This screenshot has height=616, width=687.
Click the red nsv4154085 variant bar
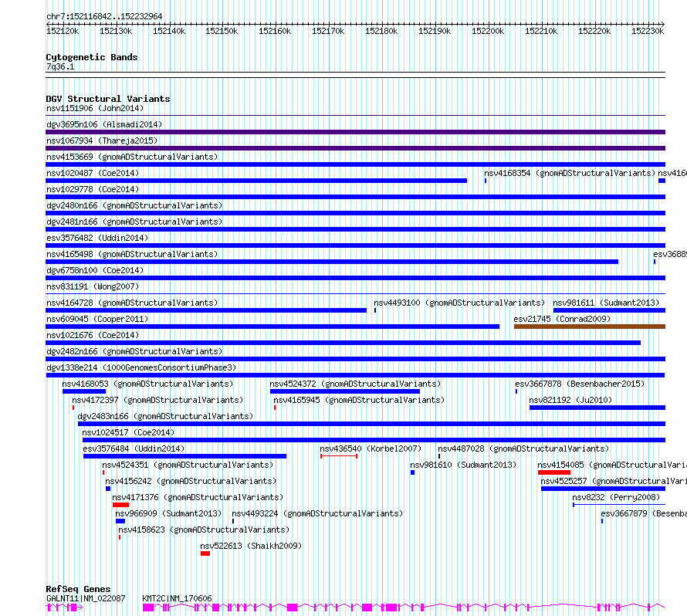click(x=554, y=472)
